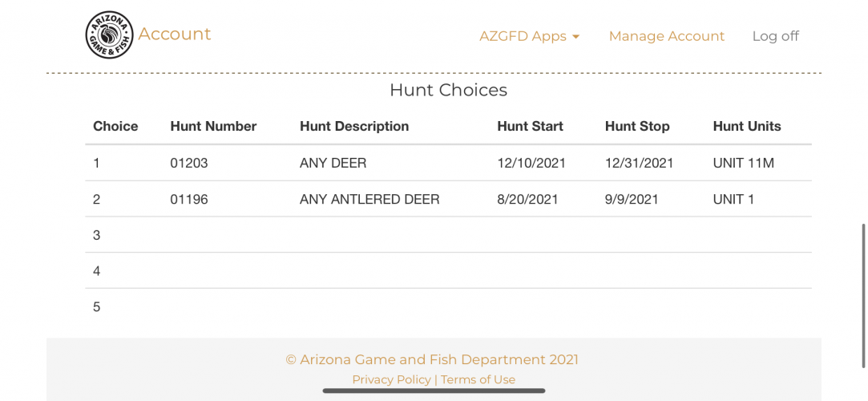This screenshot has height=401, width=868.
Task: Open the Terms of Use link
Action: tap(478, 379)
